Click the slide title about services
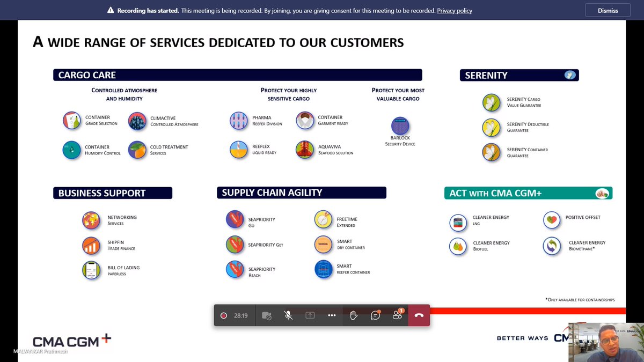644x362 pixels. 218,42
